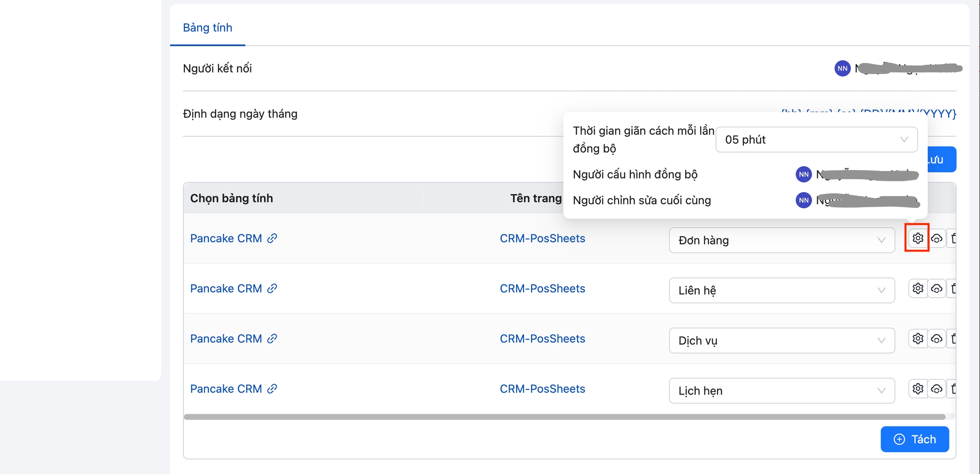Open Pancake CRM link in Lịch hẹn row
Screen dimensions: 980x474
226,389
